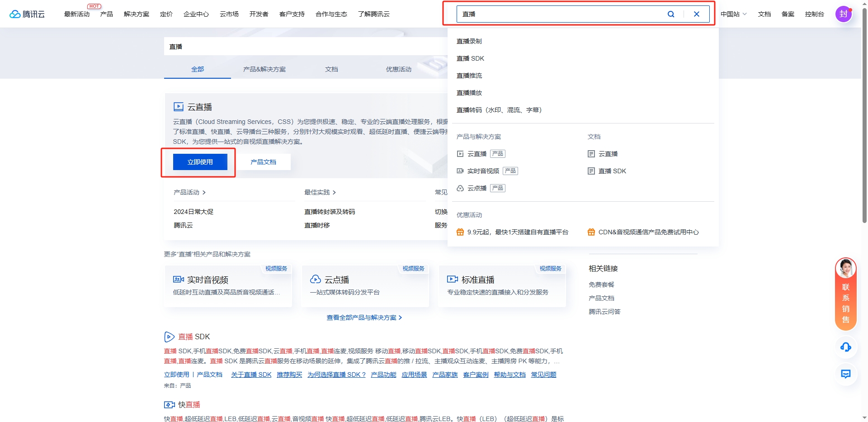This screenshot has width=868, height=422.
Task: Switch to 产品&解决方案 tab
Action: tap(264, 69)
